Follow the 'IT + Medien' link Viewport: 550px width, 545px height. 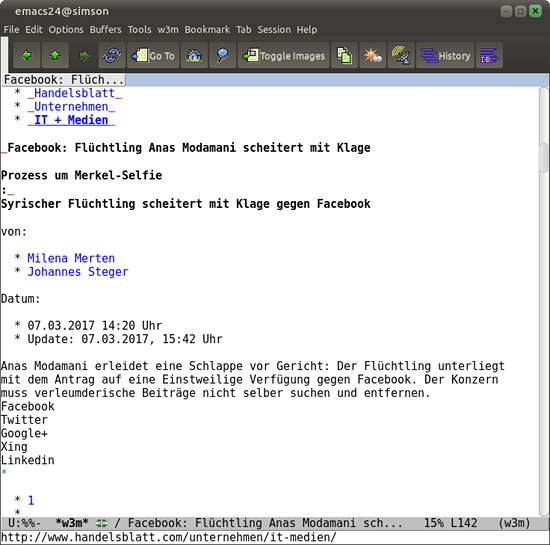71,120
